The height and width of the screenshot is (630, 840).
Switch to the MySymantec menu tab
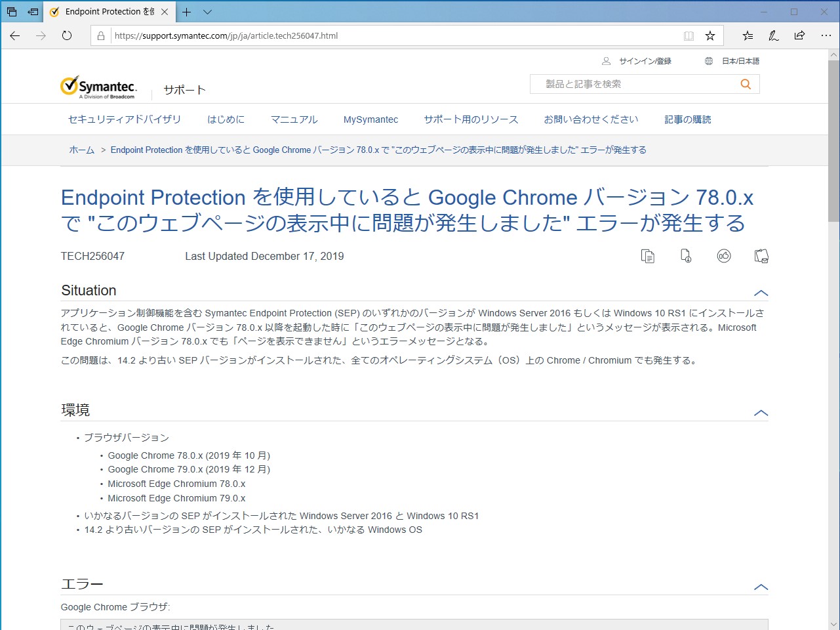(x=370, y=119)
